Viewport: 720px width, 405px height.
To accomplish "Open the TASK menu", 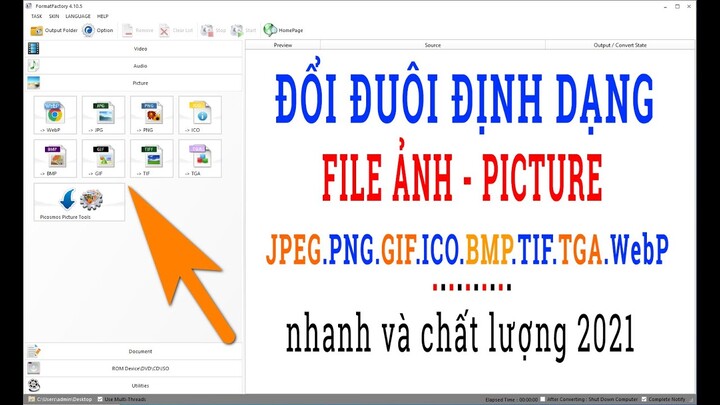I will point(36,16).
